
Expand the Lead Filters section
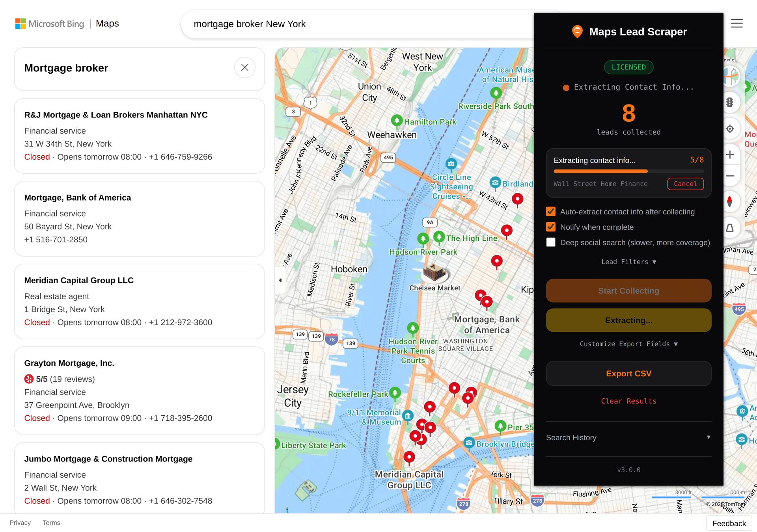click(628, 262)
